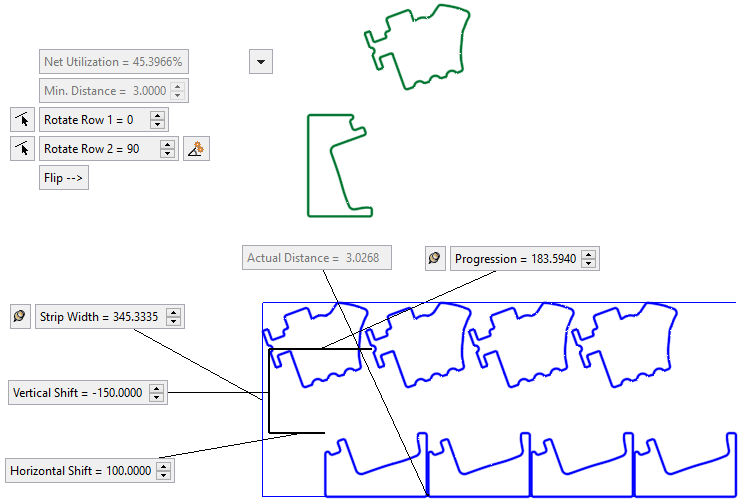The image size is (745, 504).
Task: Click the Rotate Row 2 = 90 field
Action: [109, 149]
